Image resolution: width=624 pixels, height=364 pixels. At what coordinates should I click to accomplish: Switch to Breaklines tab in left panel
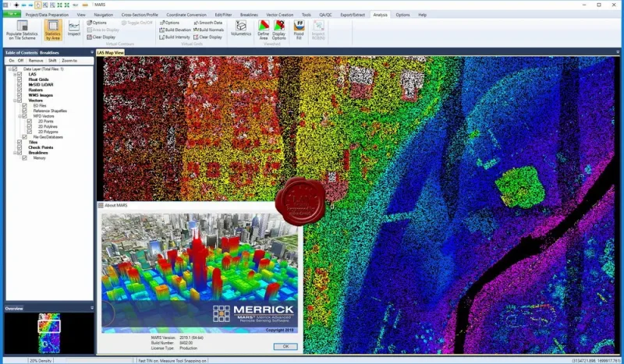49,52
